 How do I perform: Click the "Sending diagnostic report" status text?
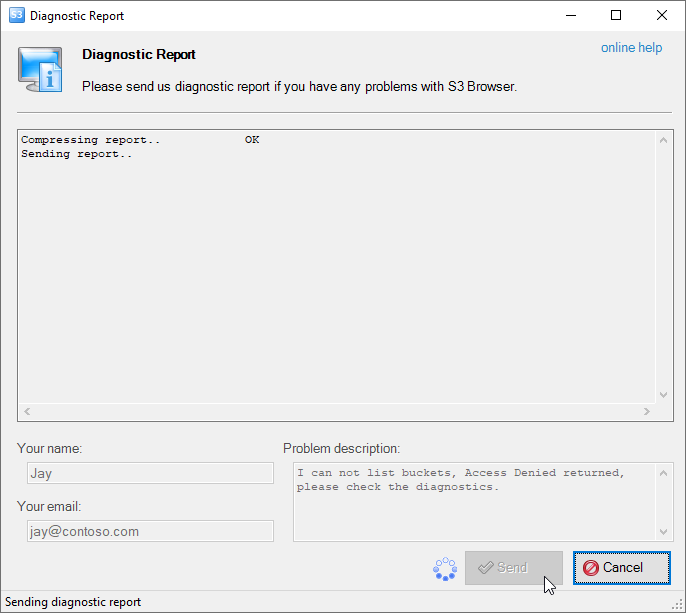pyautogui.click(x=73, y=602)
